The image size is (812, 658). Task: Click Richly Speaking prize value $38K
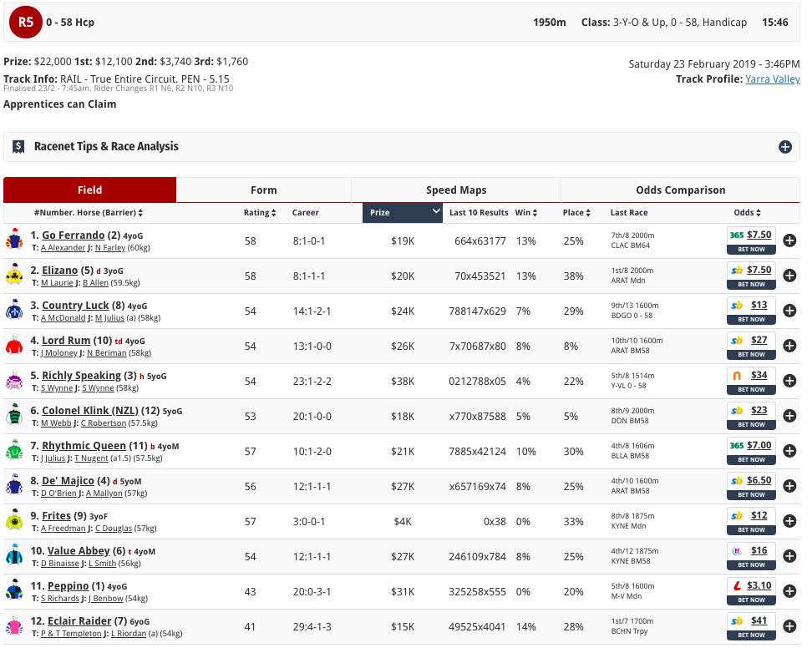(x=403, y=382)
